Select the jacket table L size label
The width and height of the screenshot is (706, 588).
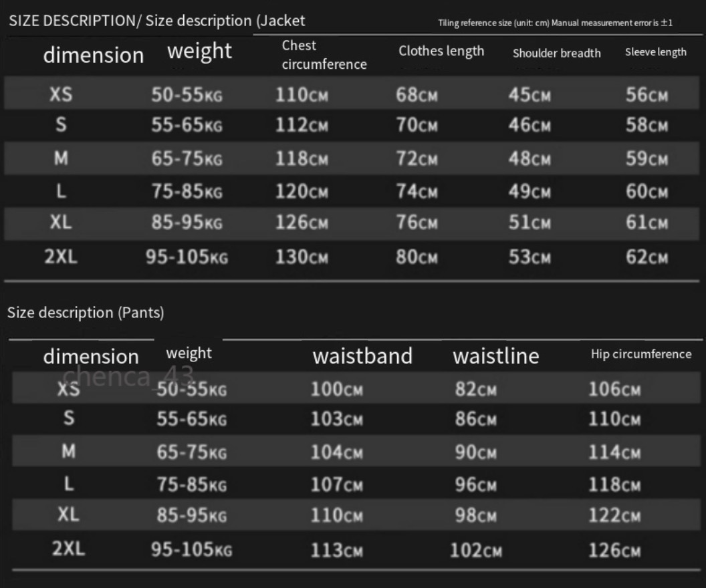tap(61, 192)
